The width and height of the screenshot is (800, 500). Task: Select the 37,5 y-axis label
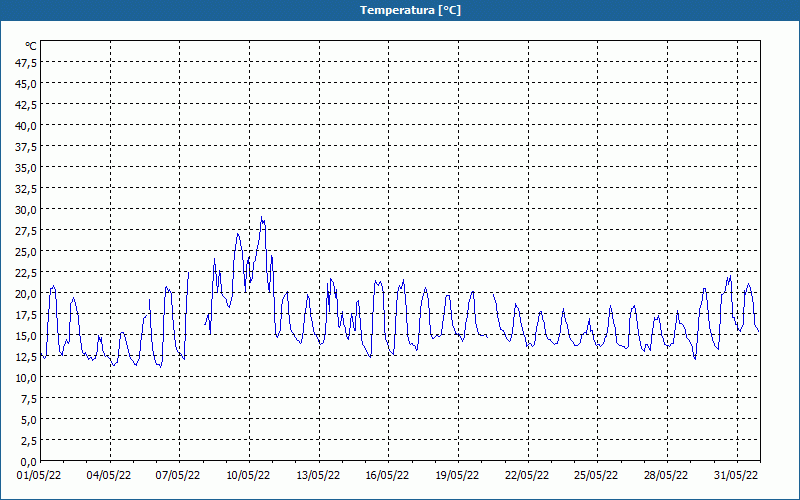point(27,147)
